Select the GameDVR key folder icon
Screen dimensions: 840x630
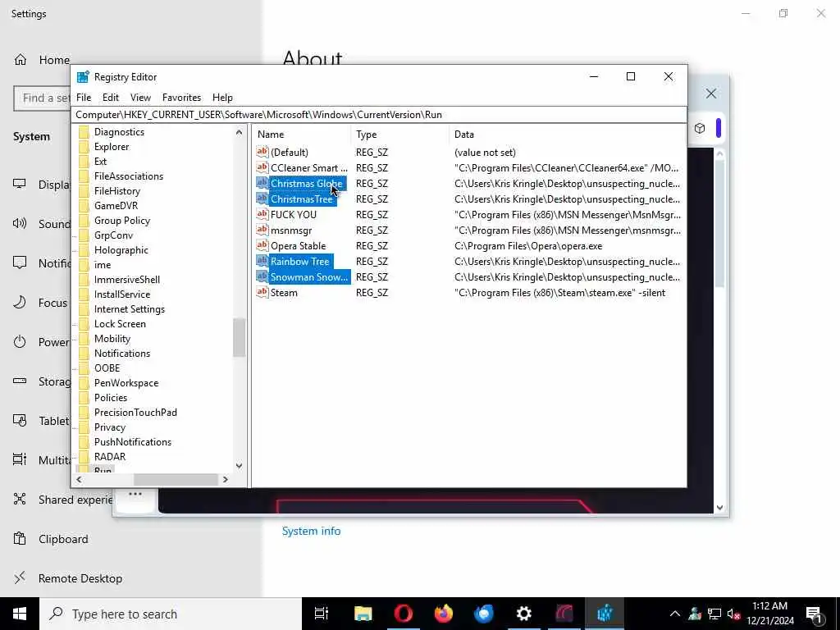[x=84, y=206]
